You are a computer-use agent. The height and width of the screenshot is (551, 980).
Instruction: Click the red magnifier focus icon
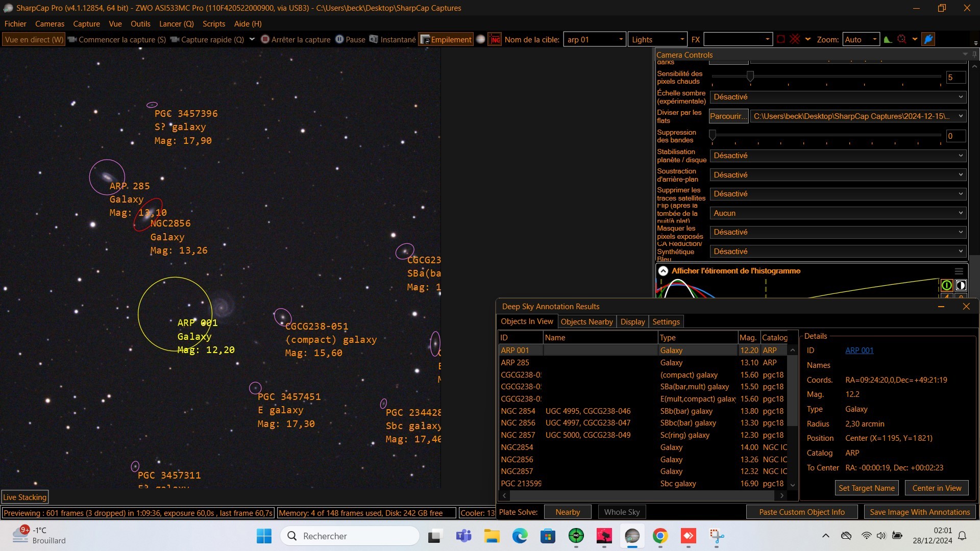pyautogui.click(x=902, y=39)
